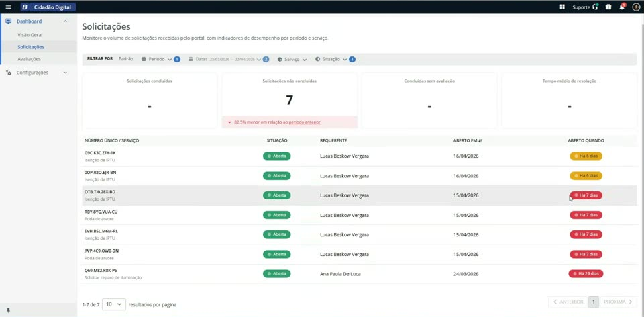
Task: Click Há 6 dias badge in 0OP.02O.EJR-BN row
Action: coord(586,175)
